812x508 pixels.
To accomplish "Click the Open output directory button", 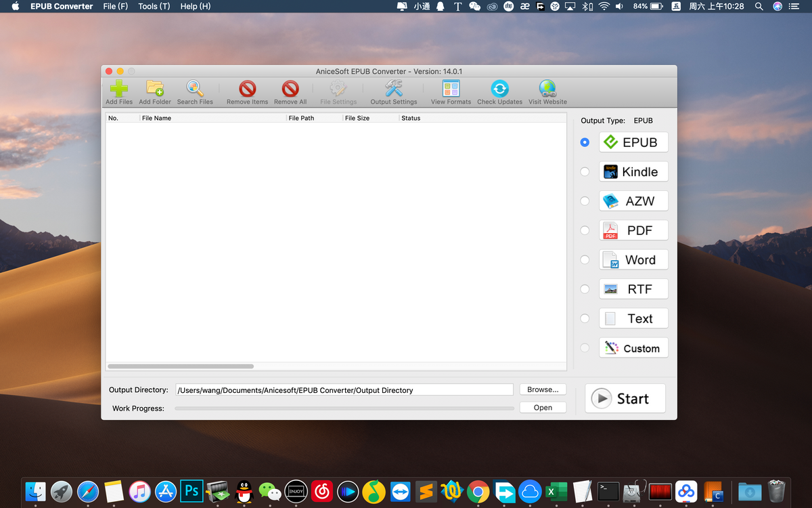I will pos(543,407).
